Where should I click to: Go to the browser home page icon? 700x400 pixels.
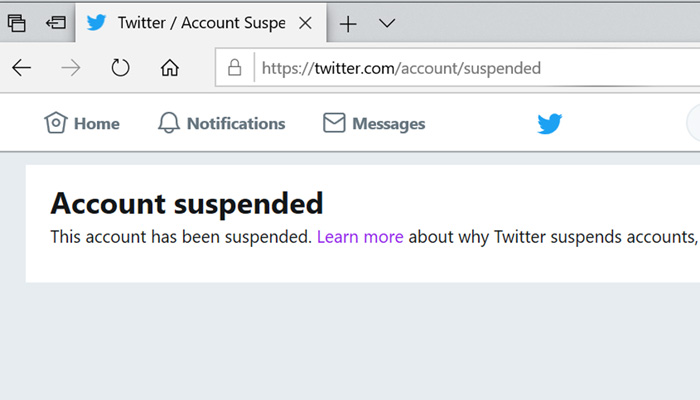point(170,68)
